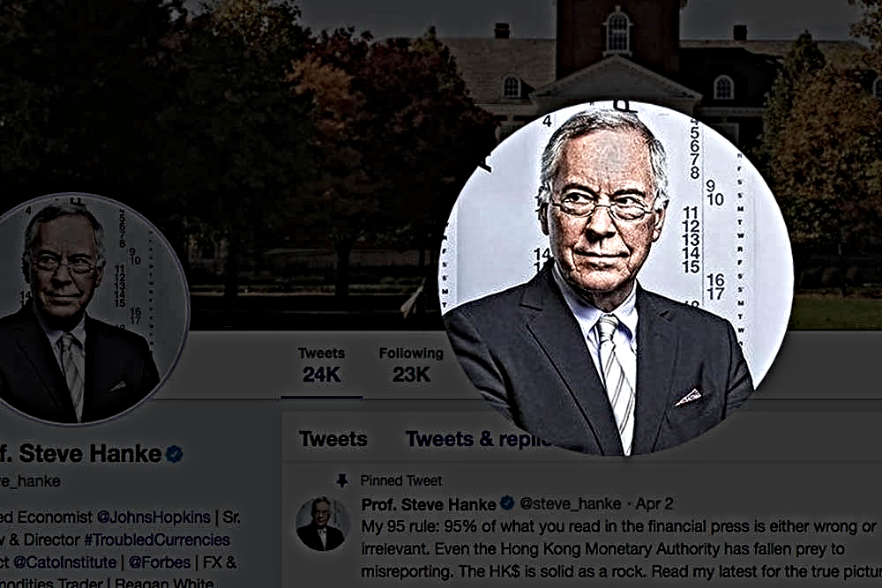The height and width of the screenshot is (588, 882).
Task: Click the verified badge beside profile name
Action: click(175, 453)
